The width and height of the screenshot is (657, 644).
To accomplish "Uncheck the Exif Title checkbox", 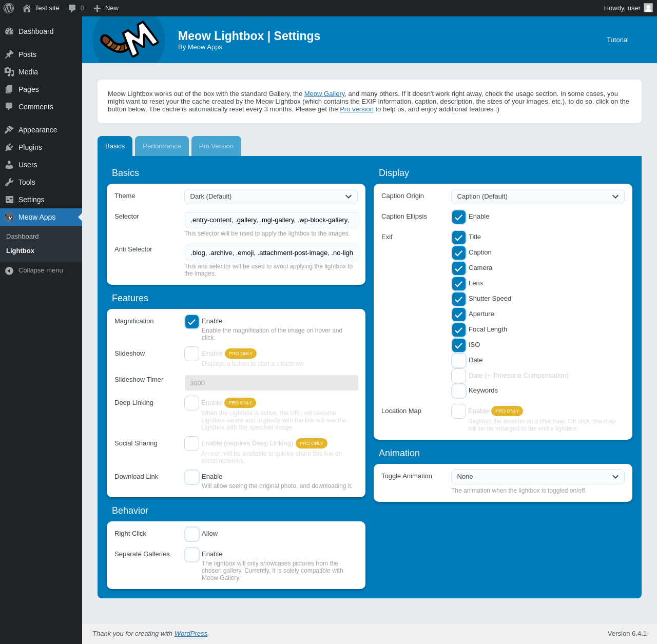I will tap(459, 238).
